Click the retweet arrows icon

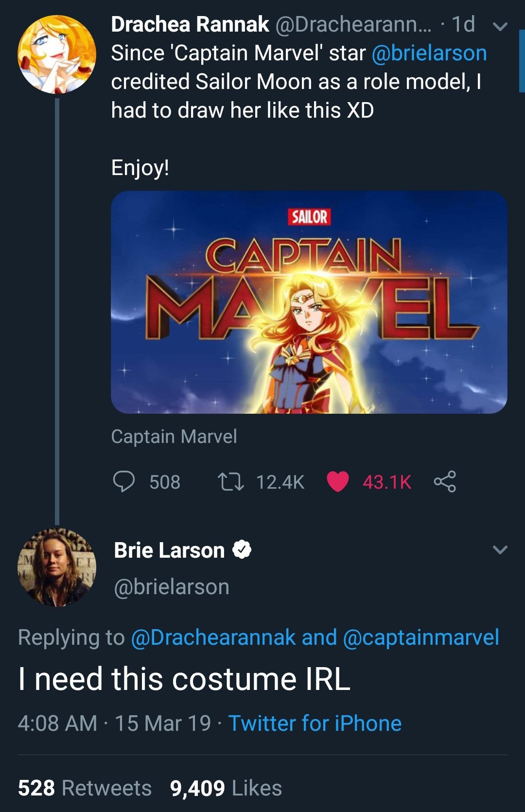tap(231, 482)
